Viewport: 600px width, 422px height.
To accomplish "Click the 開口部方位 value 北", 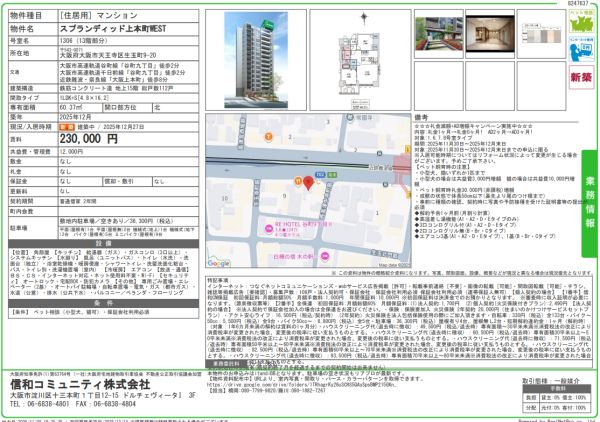I will pos(157,108).
